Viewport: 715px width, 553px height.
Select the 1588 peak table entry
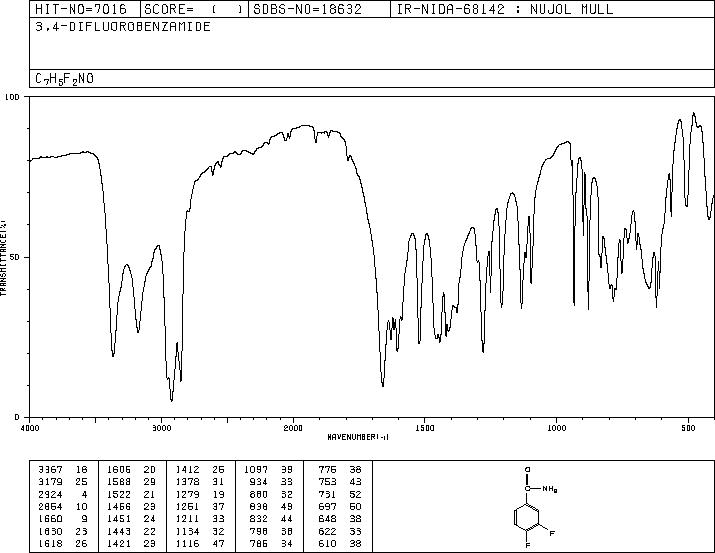pos(131,481)
